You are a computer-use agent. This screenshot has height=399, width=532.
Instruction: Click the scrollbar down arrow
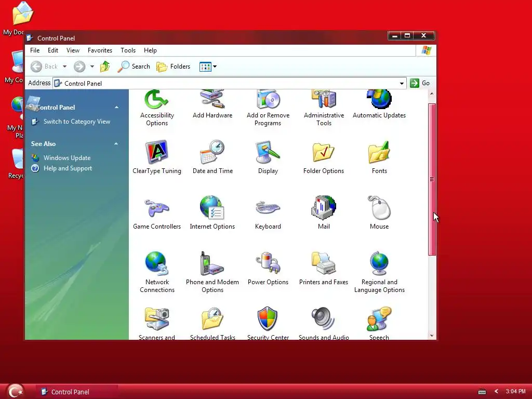click(x=432, y=336)
